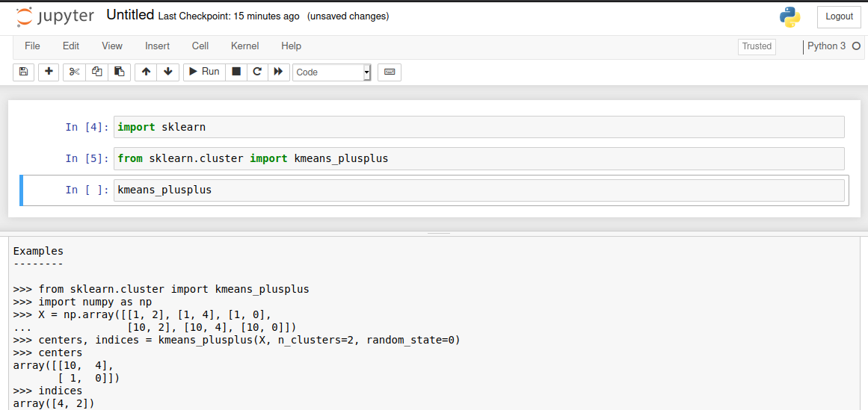Click the save and checkpoint icon
The image size is (868, 410).
23,72
